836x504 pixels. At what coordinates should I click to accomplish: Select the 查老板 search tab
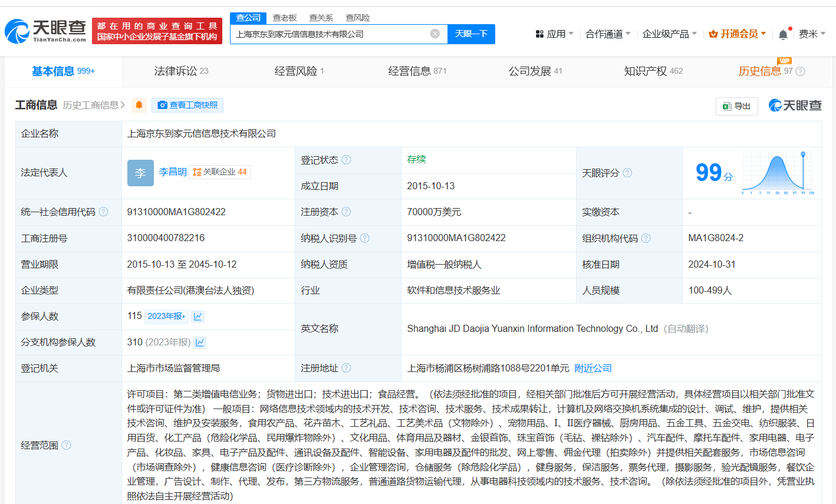click(x=285, y=18)
